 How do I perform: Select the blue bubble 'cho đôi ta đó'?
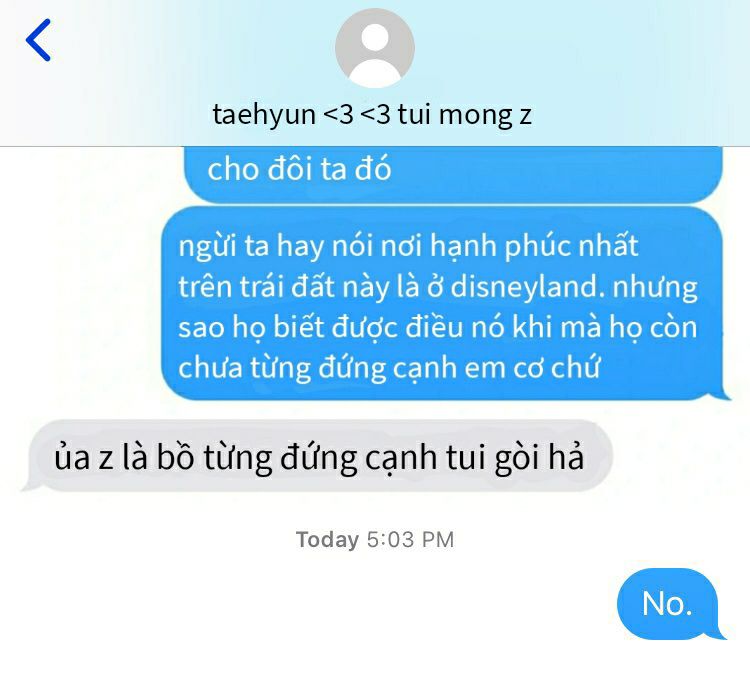453,174
